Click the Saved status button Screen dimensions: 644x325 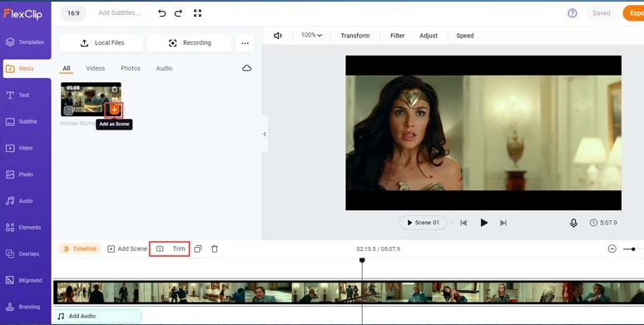pyautogui.click(x=602, y=13)
